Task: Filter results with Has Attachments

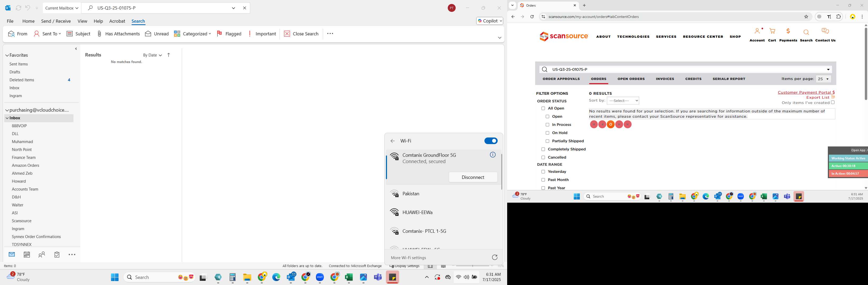Action: coord(118,34)
